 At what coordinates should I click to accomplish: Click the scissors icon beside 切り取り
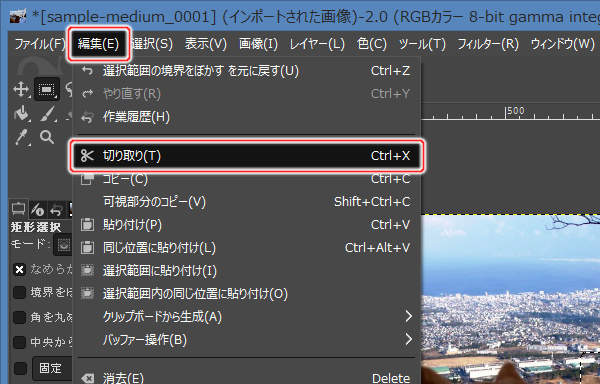87,156
